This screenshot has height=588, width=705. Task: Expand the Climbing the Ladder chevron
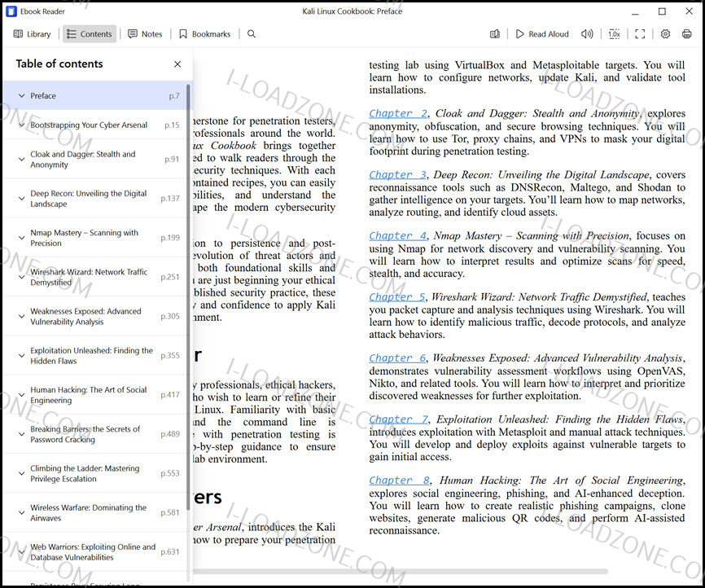pyautogui.click(x=21, y=473)
